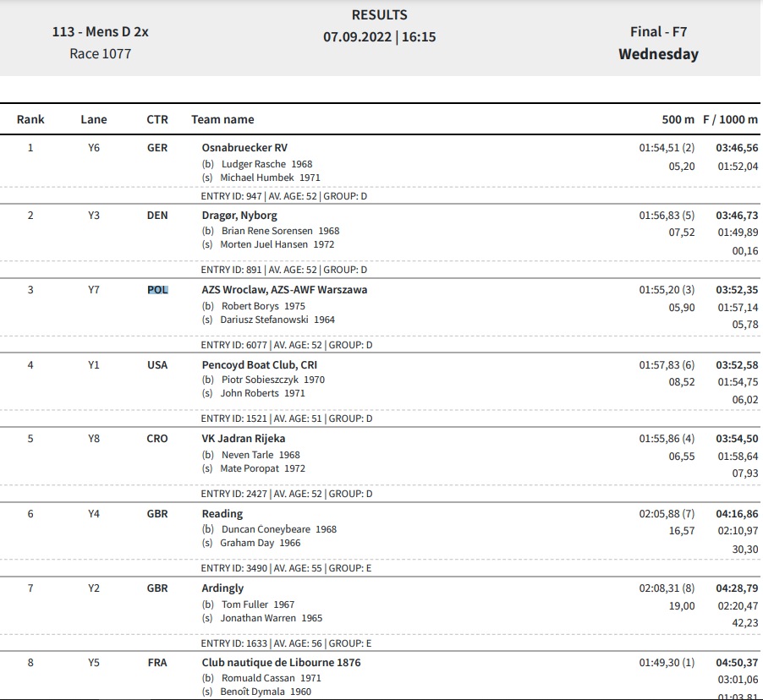This screenshot has height=700, width=763.
Task: Click the RESULTS heading
Action: pyautogui.click(x=380, y=15)
